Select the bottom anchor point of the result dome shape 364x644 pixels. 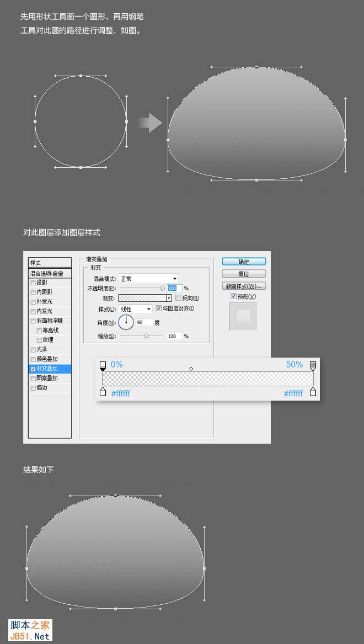tap(115, 609)
